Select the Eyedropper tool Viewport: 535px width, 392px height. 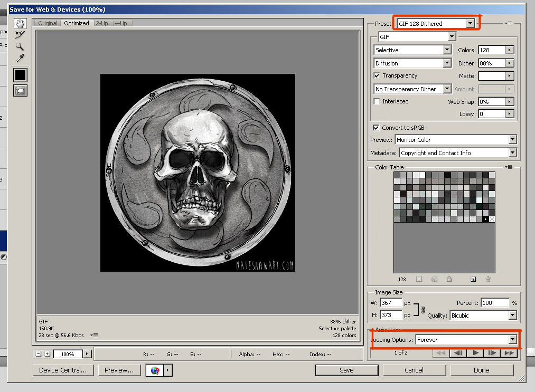pos(20,58)
